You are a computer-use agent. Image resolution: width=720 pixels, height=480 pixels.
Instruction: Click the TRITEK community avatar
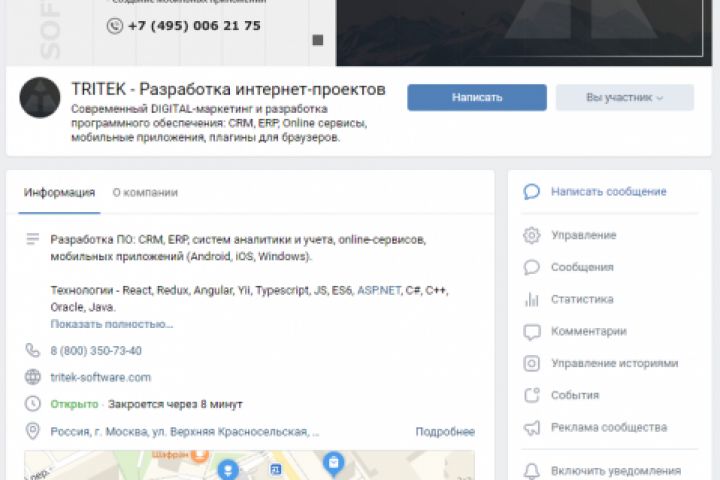(40, 97)
